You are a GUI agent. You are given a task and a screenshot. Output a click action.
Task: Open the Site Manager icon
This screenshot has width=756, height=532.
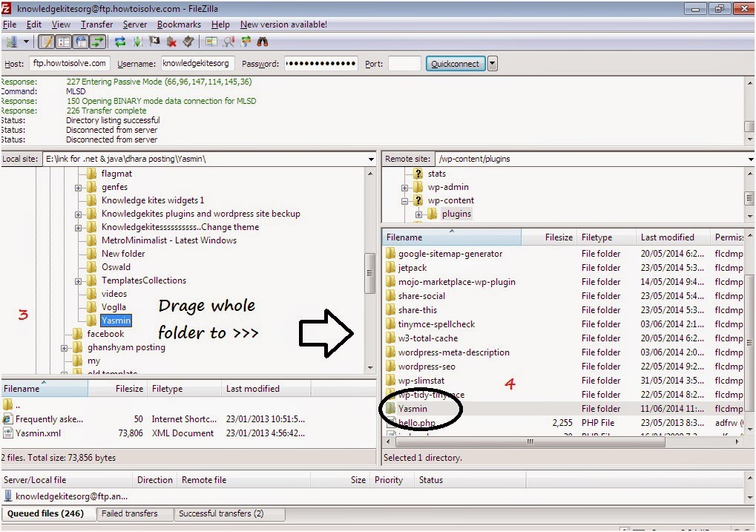click(11, 42)
